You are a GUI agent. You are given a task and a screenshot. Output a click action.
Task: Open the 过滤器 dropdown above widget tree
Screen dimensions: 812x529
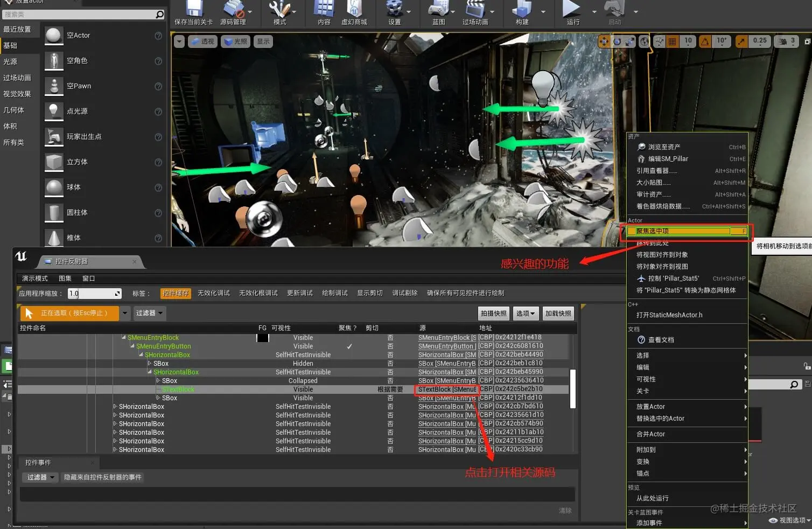(149, 313)
